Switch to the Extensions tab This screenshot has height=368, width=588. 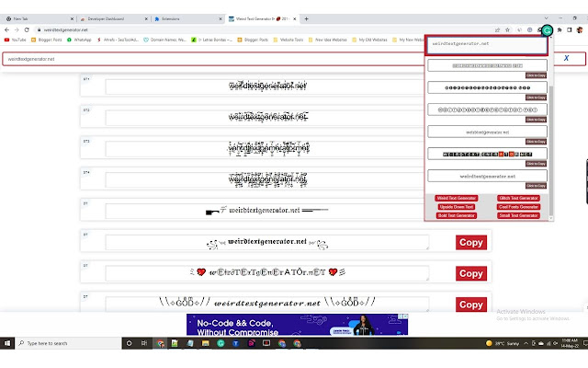187,18
